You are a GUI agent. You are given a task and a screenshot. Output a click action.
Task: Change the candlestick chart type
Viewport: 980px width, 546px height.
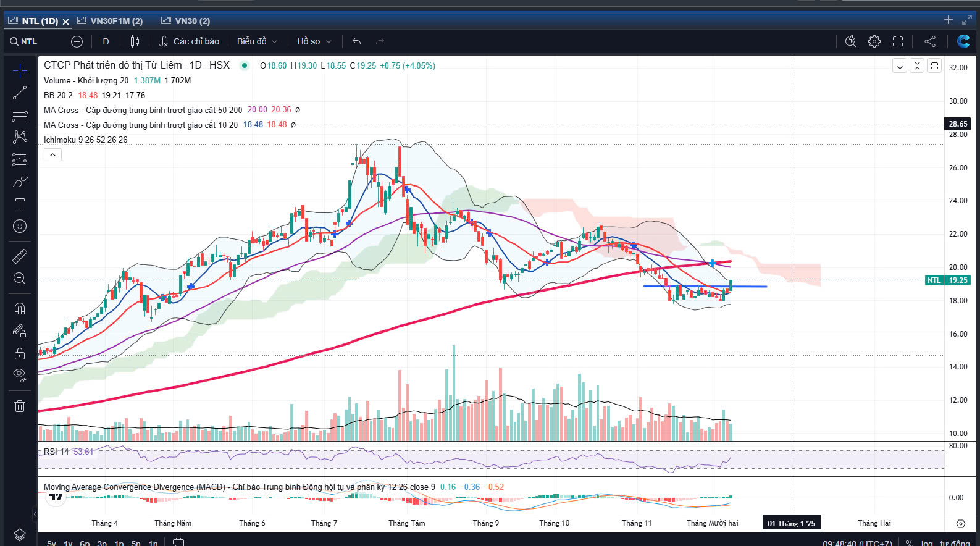135,41
